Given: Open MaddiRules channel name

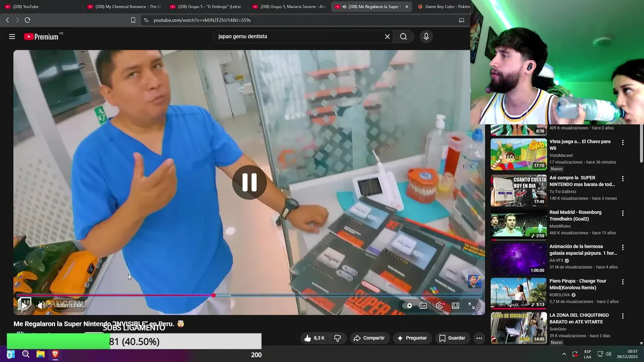Looking at the screenshot, I should 561,226.
